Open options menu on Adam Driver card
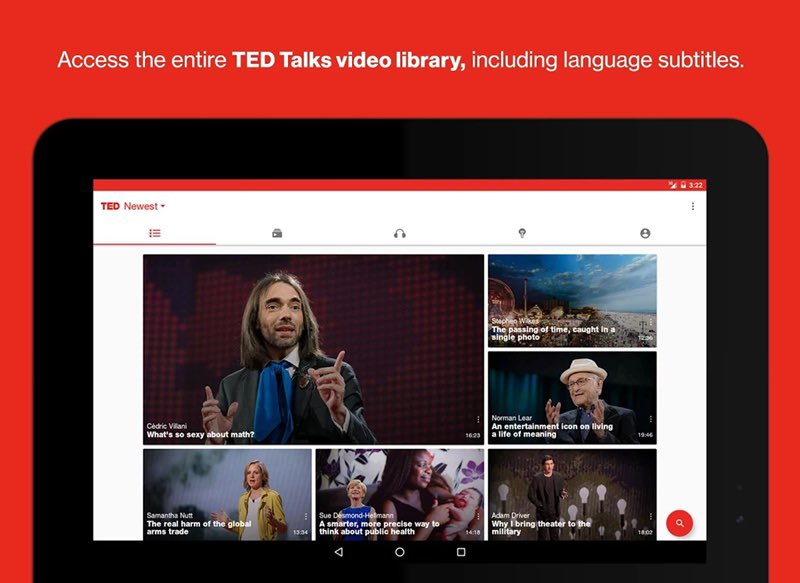Screen dimensions: 800x583 pyautogui.click(x=651, y=516)
